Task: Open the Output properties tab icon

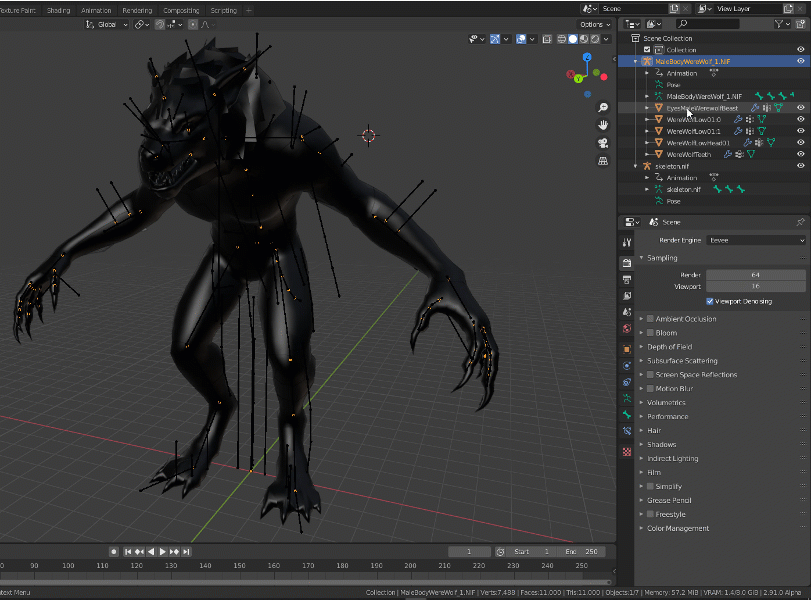Action: (627, 278)
